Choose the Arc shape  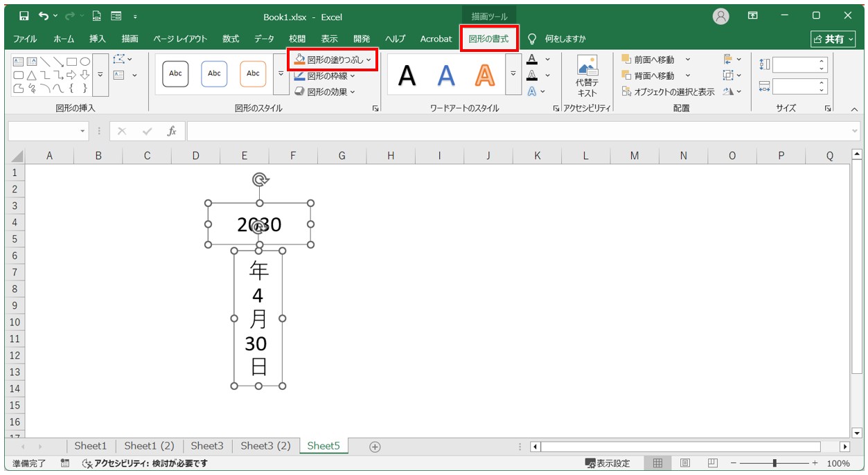[x=45, y=88]
